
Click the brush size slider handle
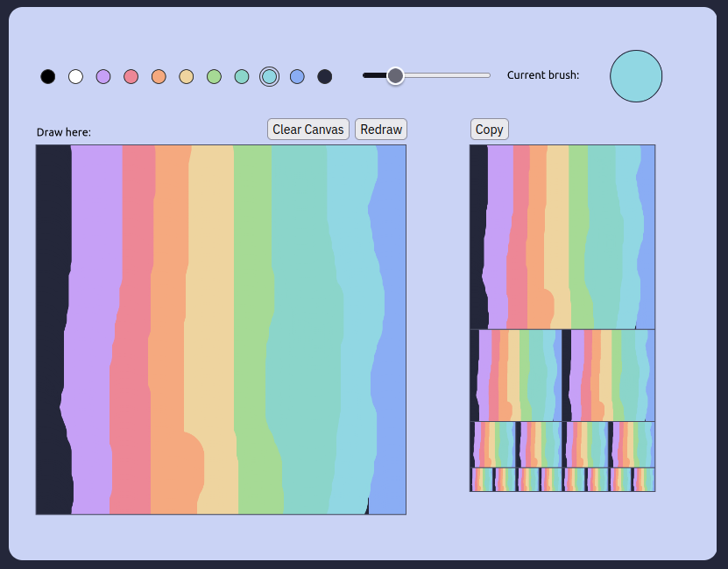pyautogui.click(x=395, y=76)
